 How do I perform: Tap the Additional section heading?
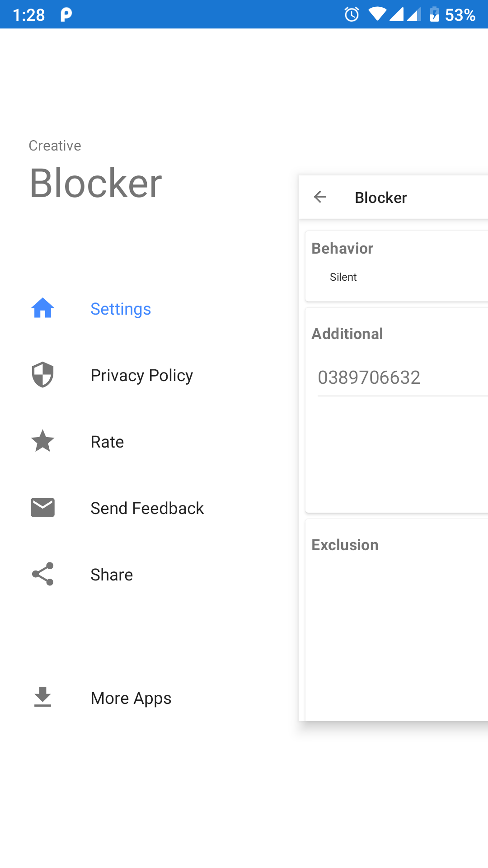pos(347,334)
